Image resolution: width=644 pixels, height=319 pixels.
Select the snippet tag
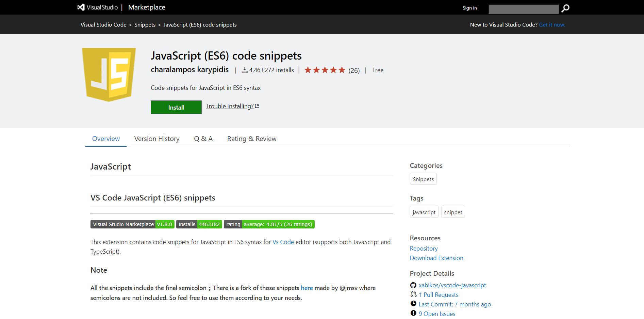pyautogui.click(x=453, y=212)
